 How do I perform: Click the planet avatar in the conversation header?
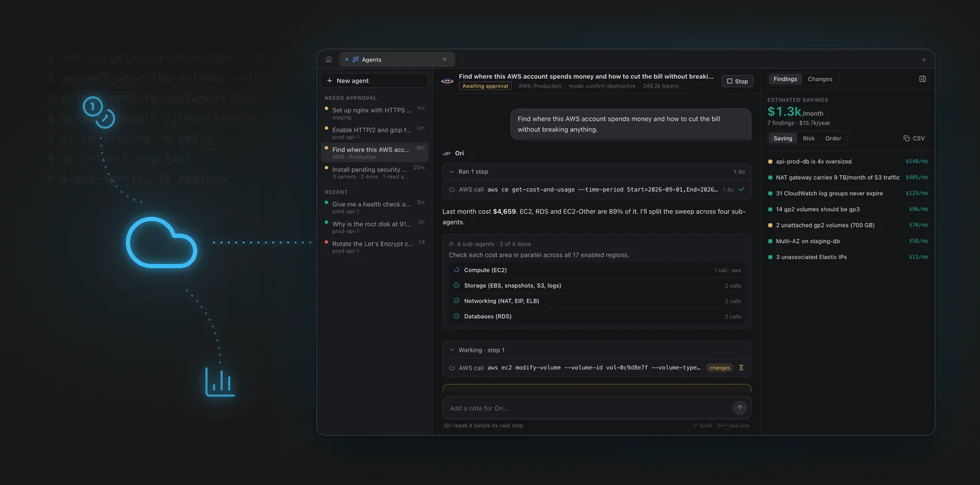coord(448,81)
